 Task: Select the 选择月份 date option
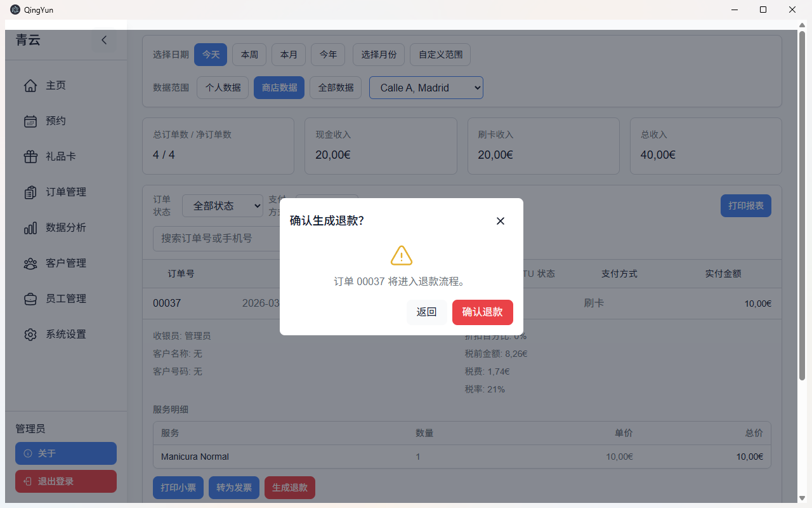pyautogui.click(x=379, y=55)
